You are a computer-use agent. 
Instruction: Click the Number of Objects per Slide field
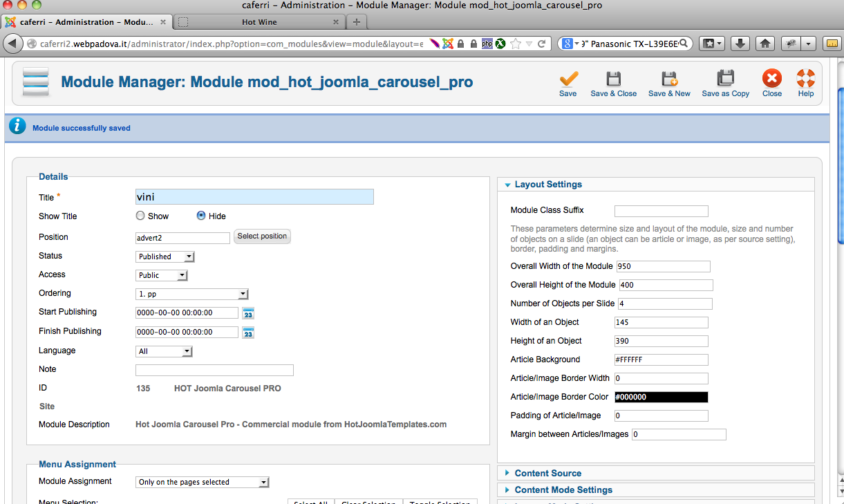click(665, 304)
